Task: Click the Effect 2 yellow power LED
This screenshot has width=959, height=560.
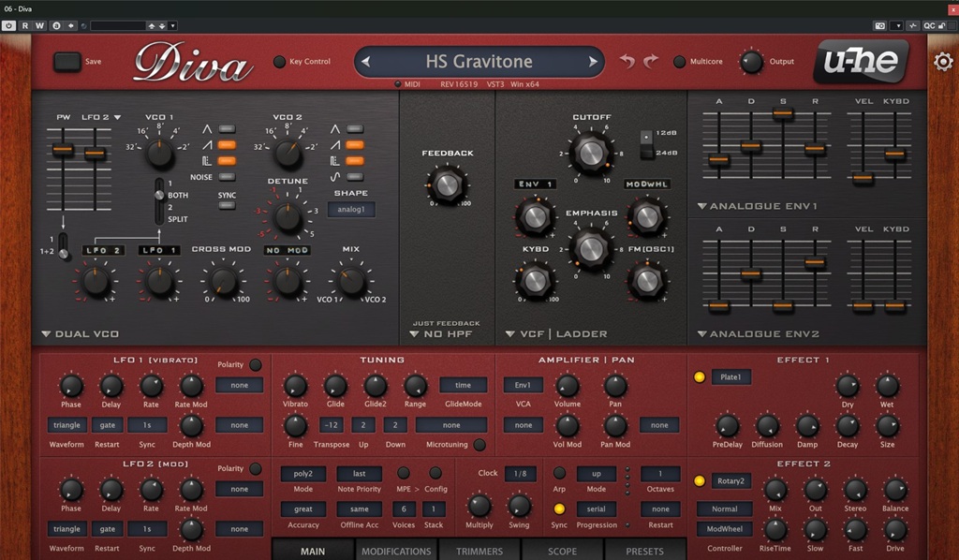Action: 699,480
